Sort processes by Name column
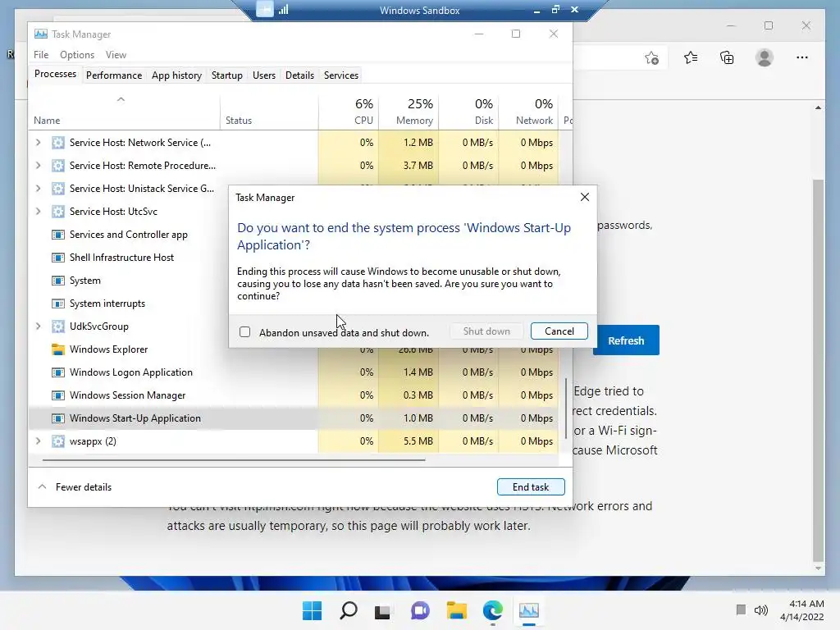Screen dimensions: 840x630 (125, 112)
